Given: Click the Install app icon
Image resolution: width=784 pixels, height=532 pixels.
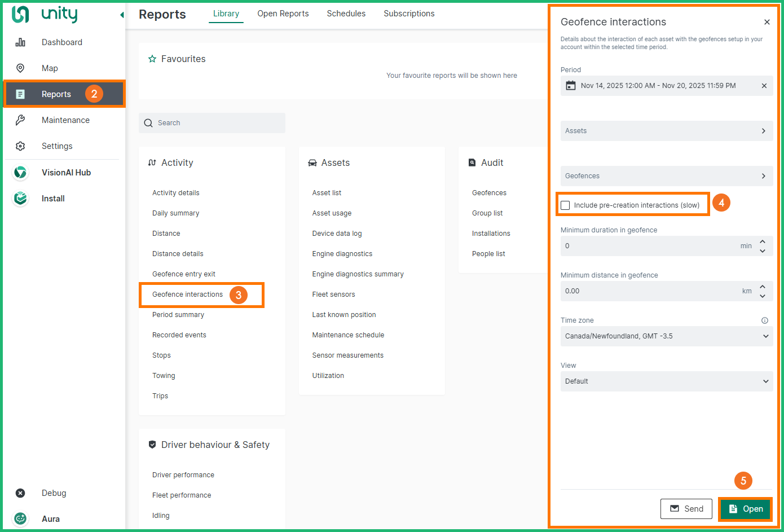Looking at the screenshot, I should point(20,199).
